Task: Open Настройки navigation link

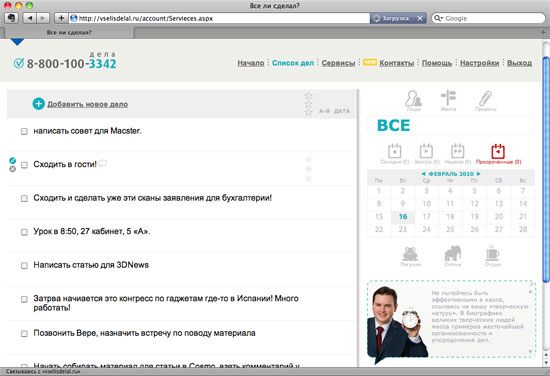Action: pos(479,63)
